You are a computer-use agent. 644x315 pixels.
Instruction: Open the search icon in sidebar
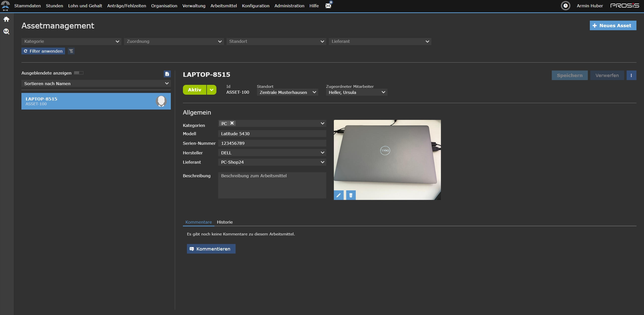pyautogui.click(x=6, y=31)
